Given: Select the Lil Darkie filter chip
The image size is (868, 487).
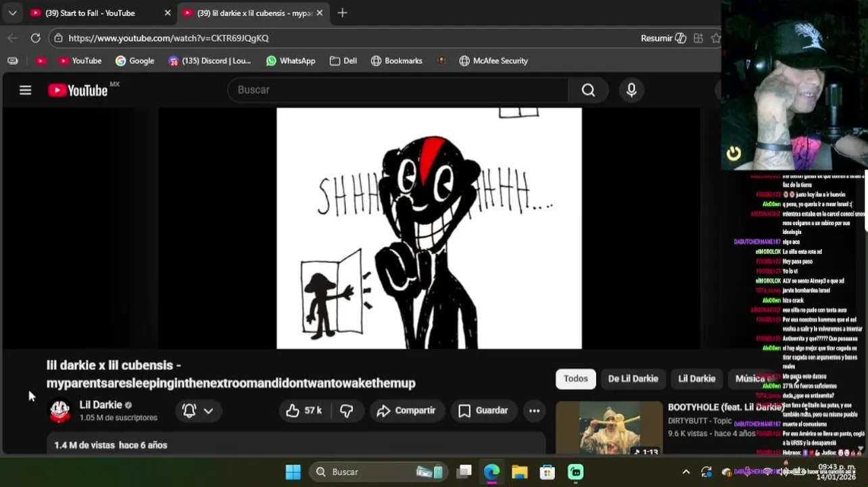Looking at the screenshot, I should (696, 379).
